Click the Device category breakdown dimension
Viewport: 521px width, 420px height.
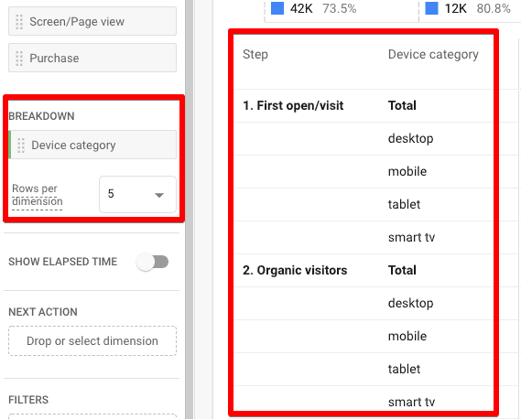[92, 145]
